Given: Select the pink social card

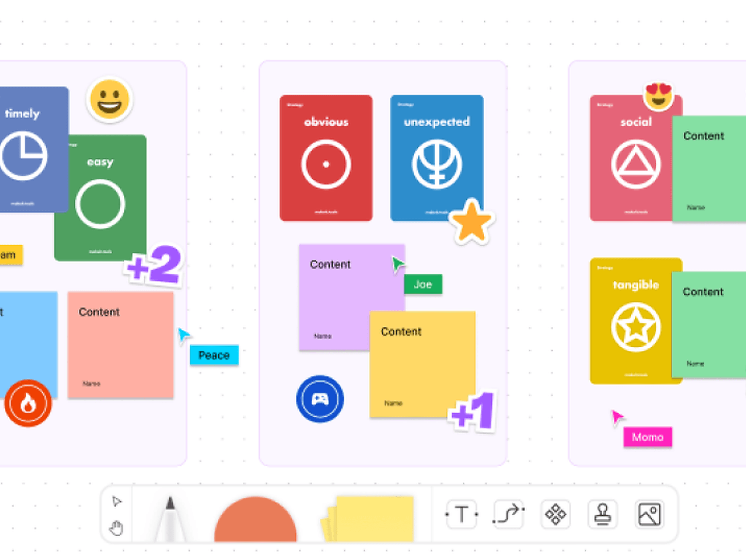Looking at the screenshot, I should point(631,158).
